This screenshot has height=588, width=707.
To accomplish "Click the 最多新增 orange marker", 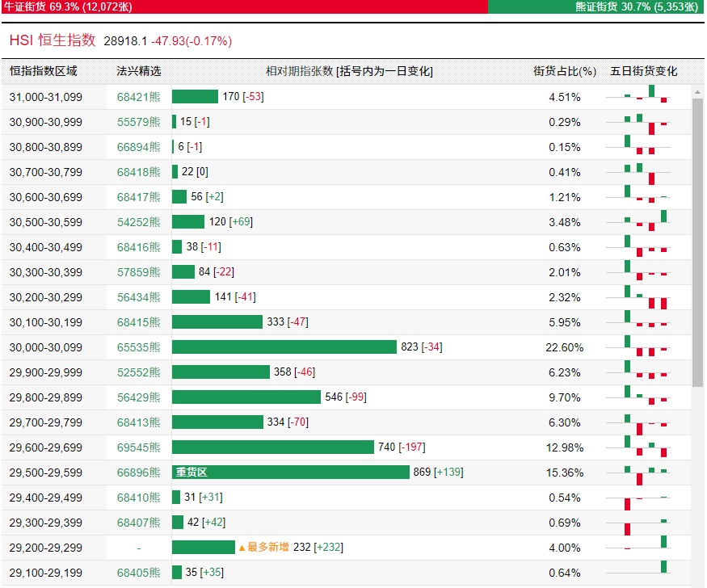I will tap(263, 548).
